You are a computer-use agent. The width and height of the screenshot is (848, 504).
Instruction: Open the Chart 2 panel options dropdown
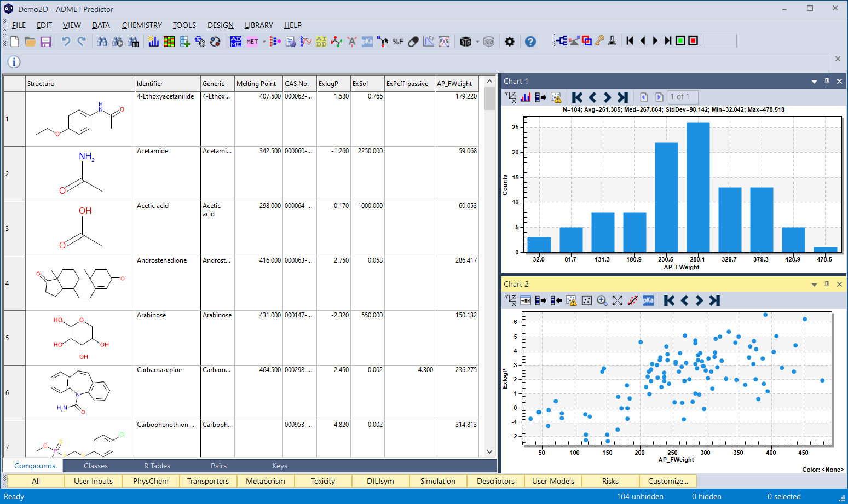coord(814,285)
